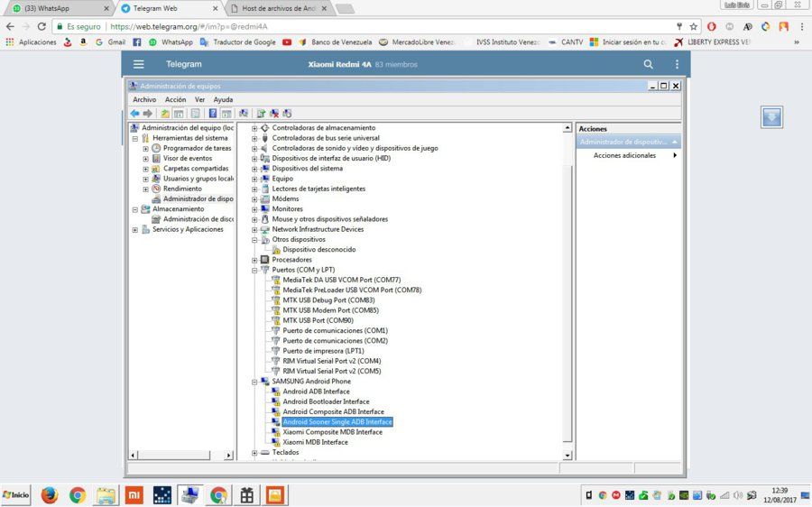Reload the page in Chrome
812x507 pixels.
42,26
